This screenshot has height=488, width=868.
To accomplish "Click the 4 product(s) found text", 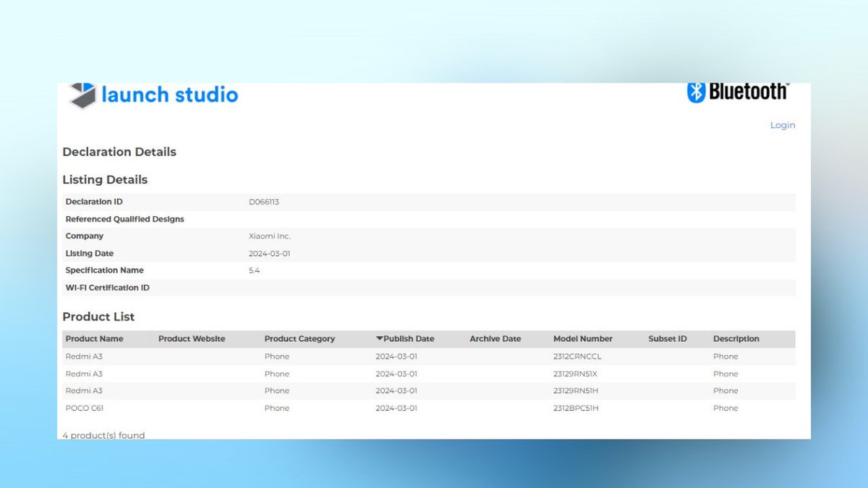I will click(103, 435).
